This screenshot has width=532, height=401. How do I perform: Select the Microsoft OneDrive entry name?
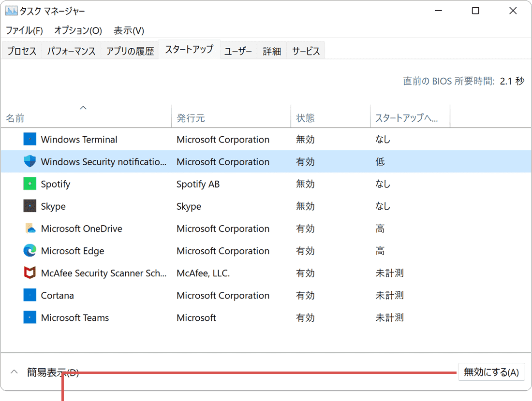[x=81, y=229]
